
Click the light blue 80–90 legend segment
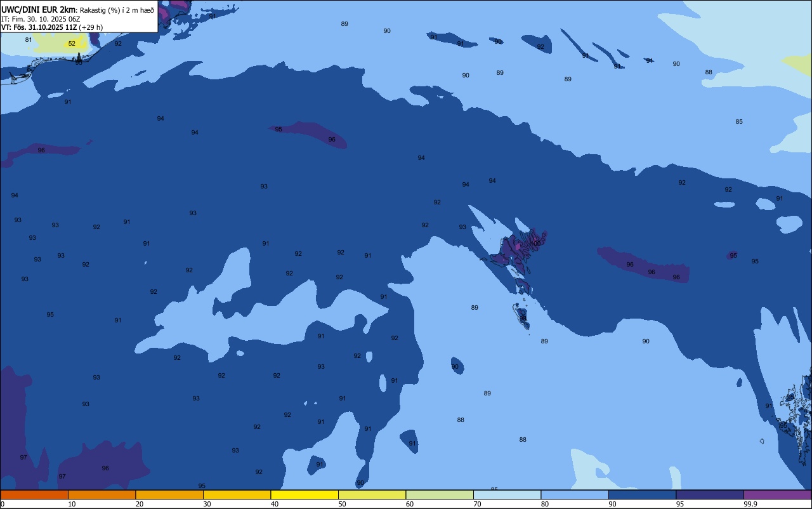[x=575, y=494]
